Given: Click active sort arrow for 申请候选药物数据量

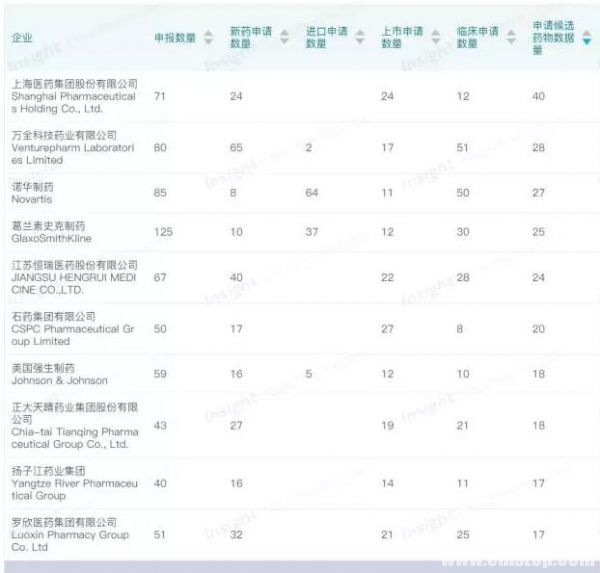Looking at the screenshot, I should click(x=586, y=38).
